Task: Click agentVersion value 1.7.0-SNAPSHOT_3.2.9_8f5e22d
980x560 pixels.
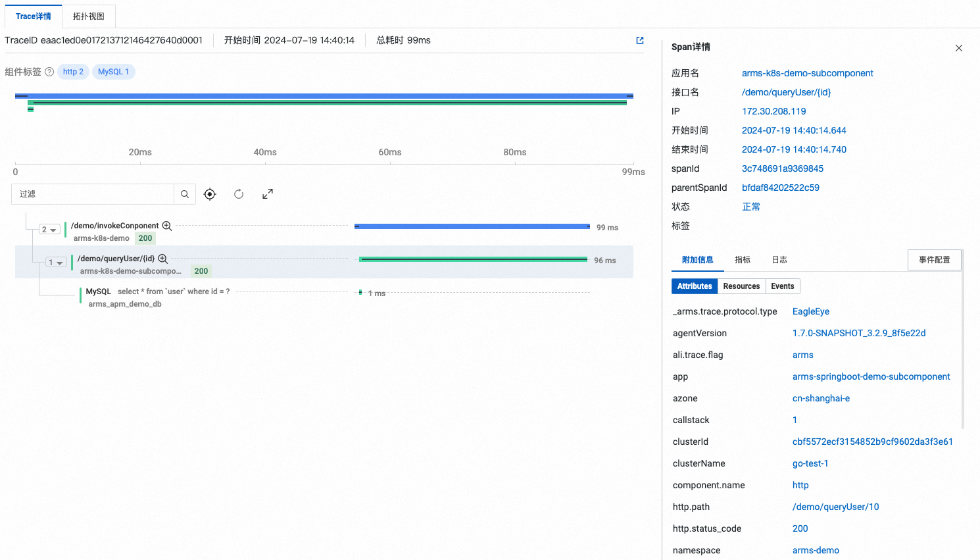Action: click(858, 333)
